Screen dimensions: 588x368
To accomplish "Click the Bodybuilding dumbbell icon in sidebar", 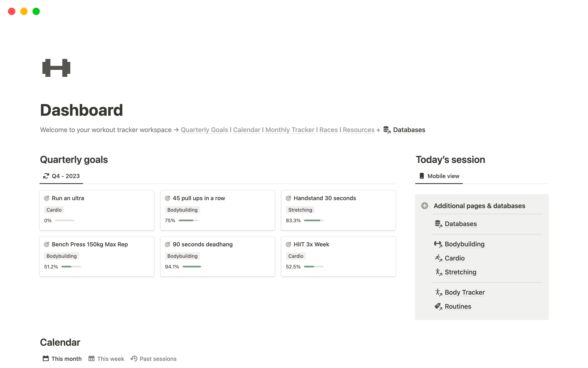I will click(438, 244).
